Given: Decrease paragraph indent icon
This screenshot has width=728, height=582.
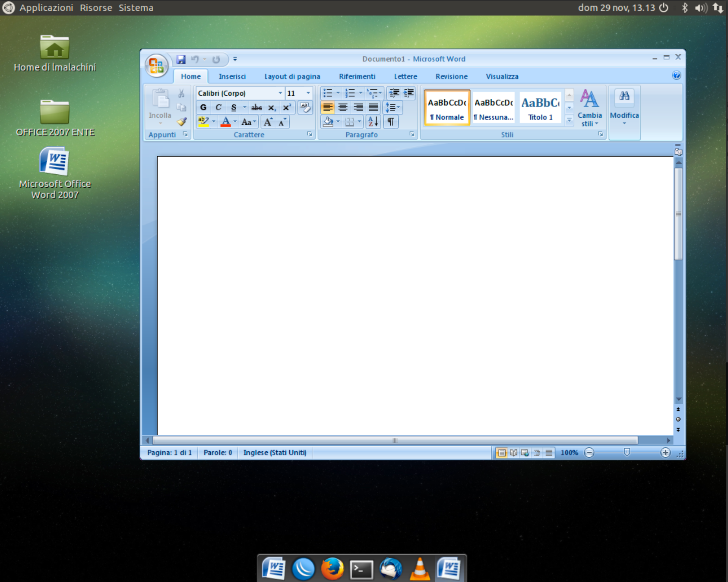Looking at the screenshot, I should 394,93.
